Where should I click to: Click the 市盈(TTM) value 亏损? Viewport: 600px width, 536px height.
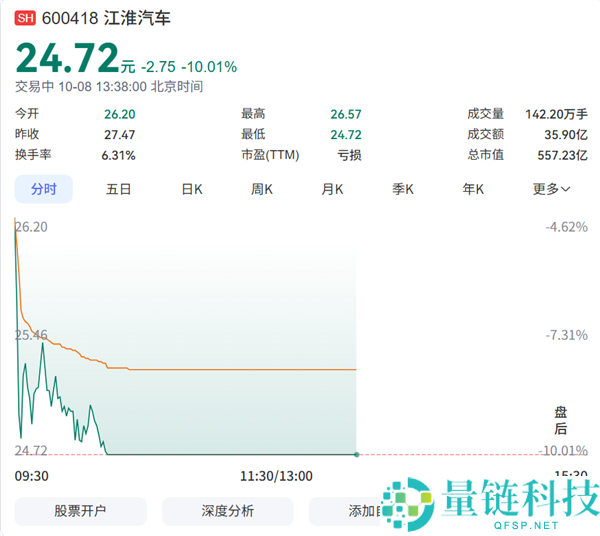pos(349,155)
